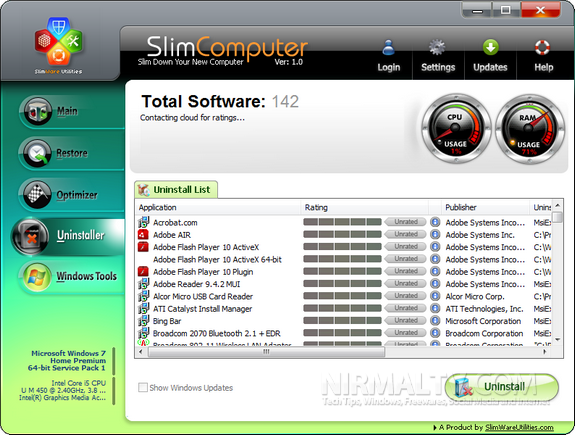Viewport: 575px width, 435px height.
Task: Open Windows Tools section
Action: pyautogui.click(x=72, y=277)
